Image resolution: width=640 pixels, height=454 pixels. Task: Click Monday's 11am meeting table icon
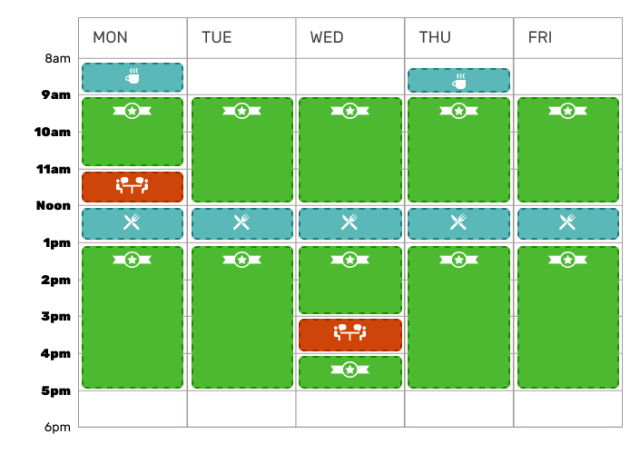(x=132, y=185)
